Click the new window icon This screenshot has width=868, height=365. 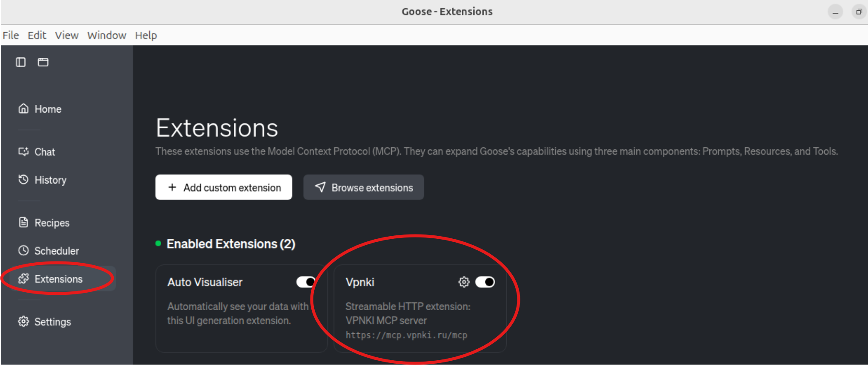coord(43,62)
